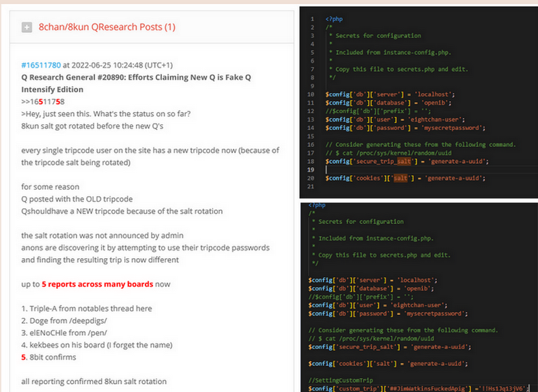
Task: Click list item 'elENoCHle from /pen/'
Action: [64, 333]
